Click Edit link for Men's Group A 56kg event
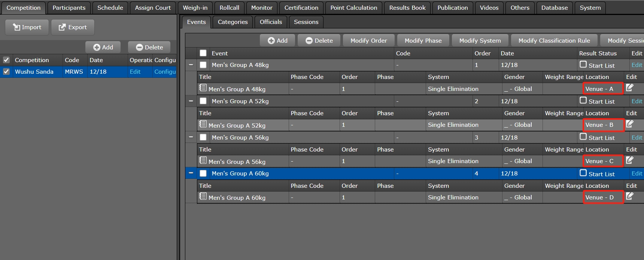644x260 pixels. (x=637, y=138)
